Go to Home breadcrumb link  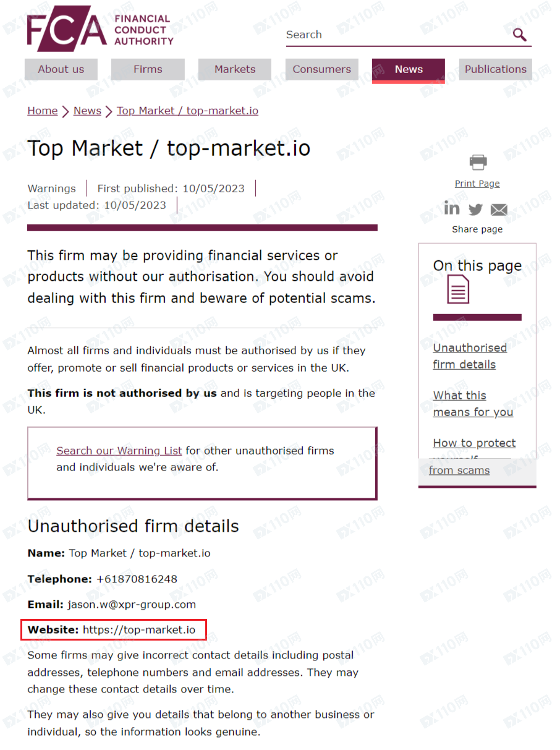43,111
